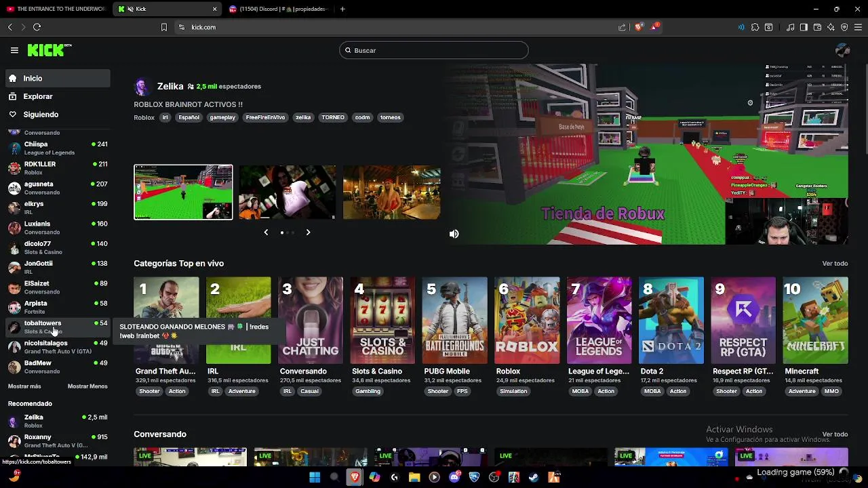Open Leo AI sparkle icon in toolbar
Image resolution: width=868 pixels, height=488 pixels.
click(x=831, y=27)
